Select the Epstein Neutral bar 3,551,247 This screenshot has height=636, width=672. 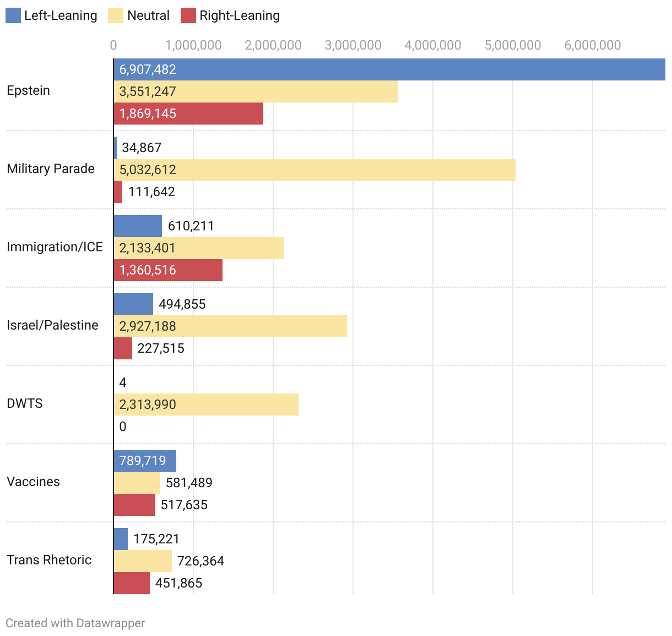pyautogui.click(x=256, y=91)
